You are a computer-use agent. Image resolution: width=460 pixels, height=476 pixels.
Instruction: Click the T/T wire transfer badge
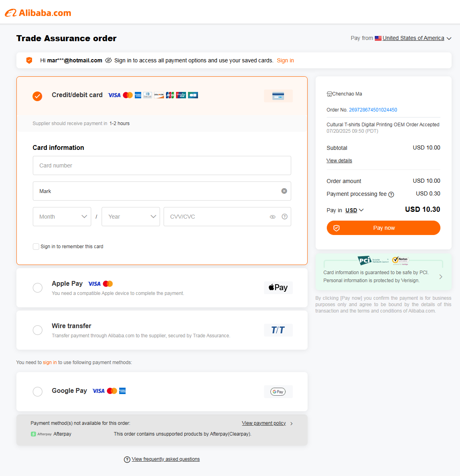(278, 330)
